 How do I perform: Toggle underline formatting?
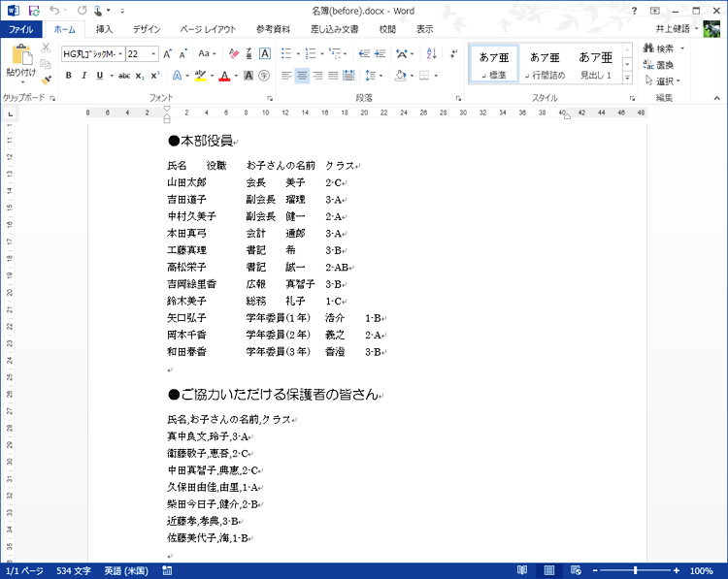[x=99, y=75]
